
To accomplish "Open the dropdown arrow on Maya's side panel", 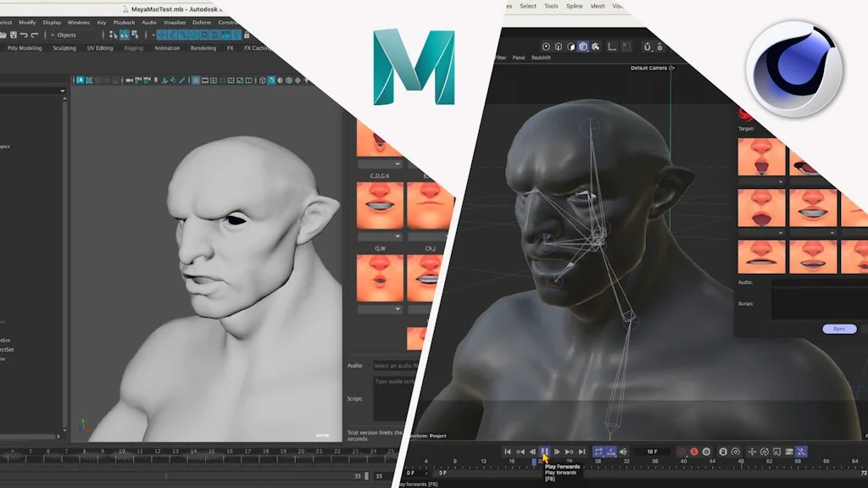I will click(x=63, y=91).
